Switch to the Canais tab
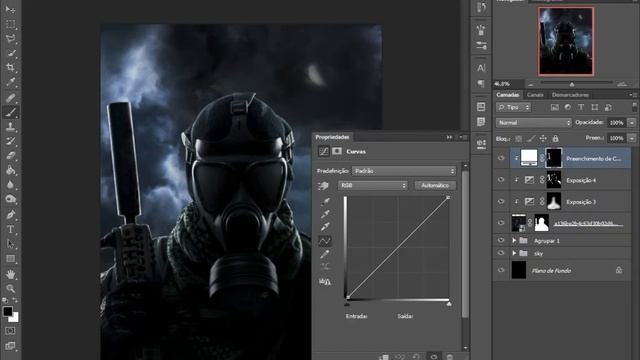This screenshot has width=640, height=360. 535,95
